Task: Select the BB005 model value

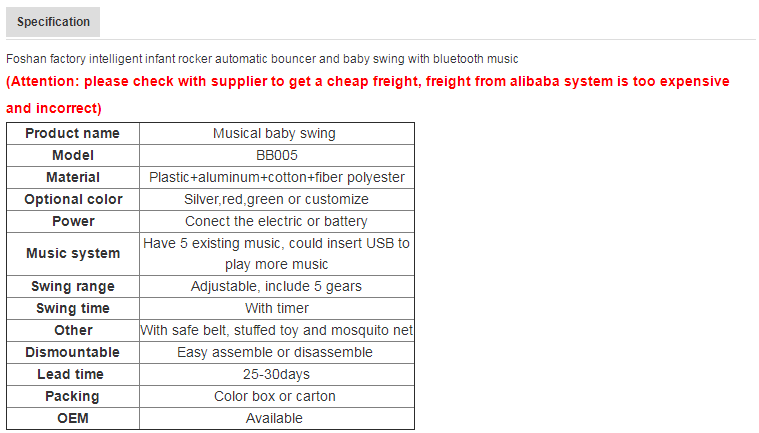Action: click(x=276, y=156)
